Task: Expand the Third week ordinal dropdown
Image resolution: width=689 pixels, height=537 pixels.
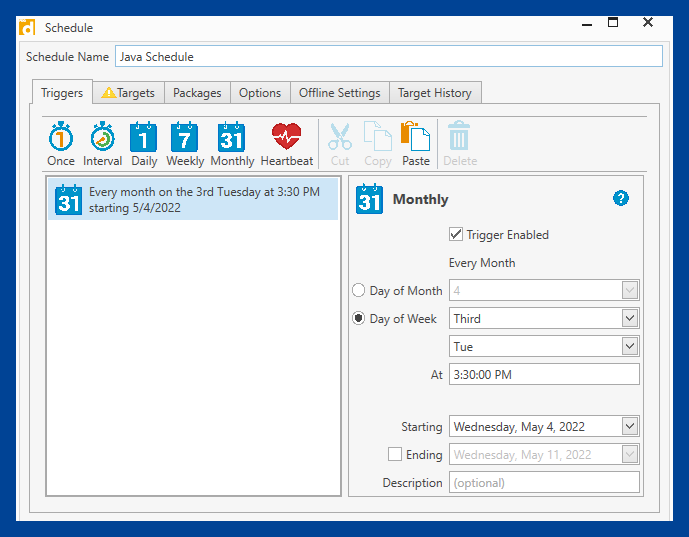Action: click(x=630, y=318)
